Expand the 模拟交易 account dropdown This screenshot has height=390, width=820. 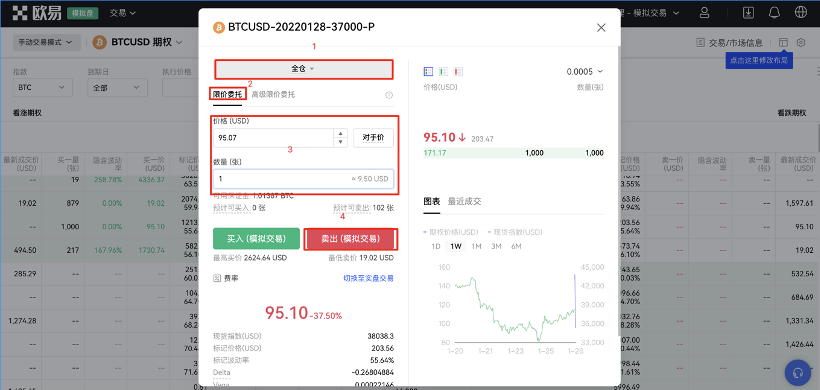656,13
